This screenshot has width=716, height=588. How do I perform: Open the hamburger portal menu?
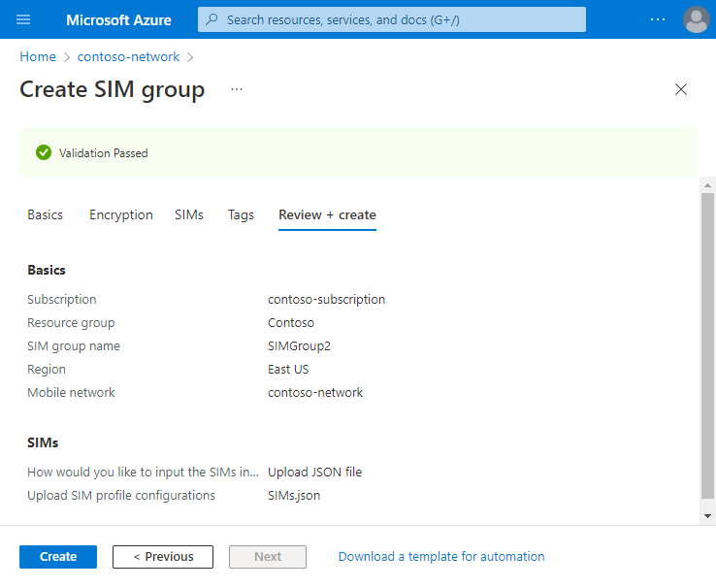tap(24, 19)
